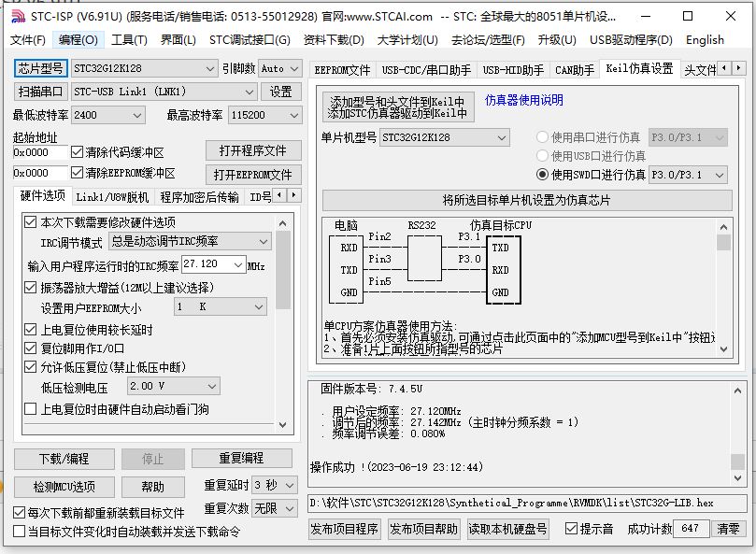Click wiring diagram panel scrollbar thumb

click(x=723, y=243)
